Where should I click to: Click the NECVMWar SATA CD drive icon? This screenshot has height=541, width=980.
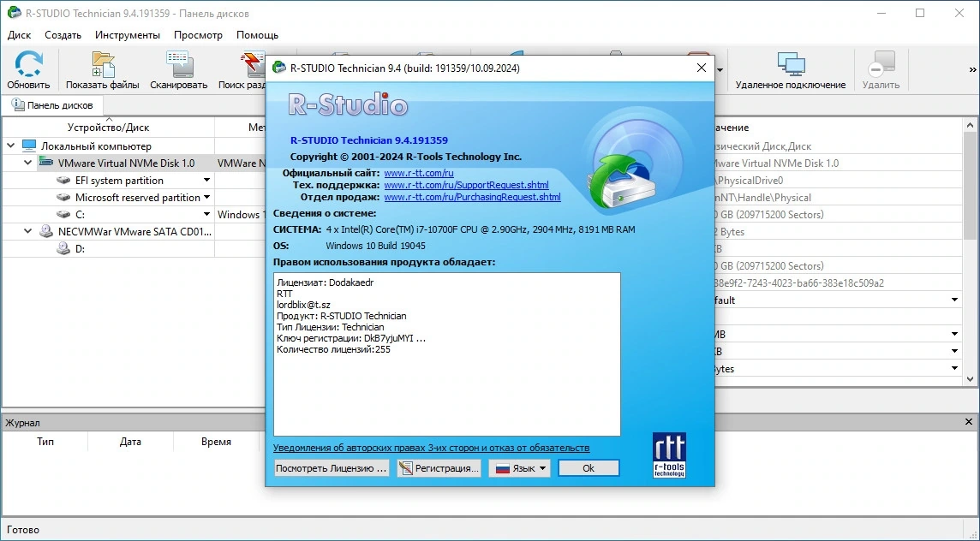[46, 231]
